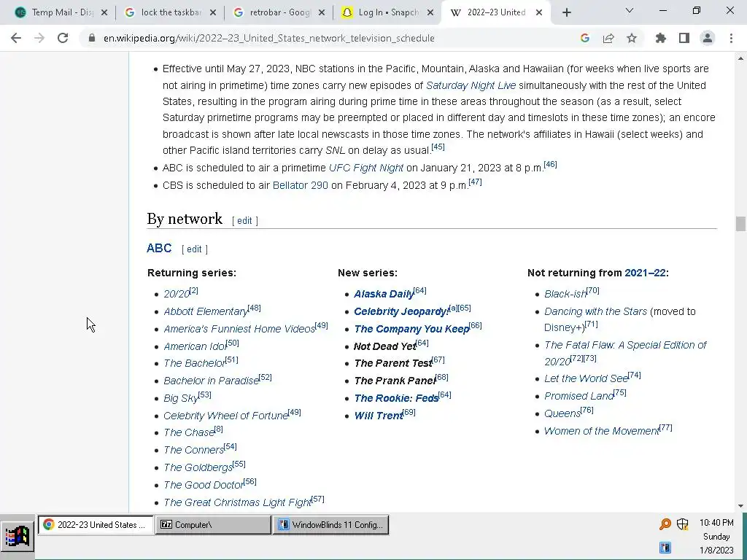Image resolution: width=747 pixels, height=560 pixels.
Task: Open American Idol link
Action: (195, 346)
